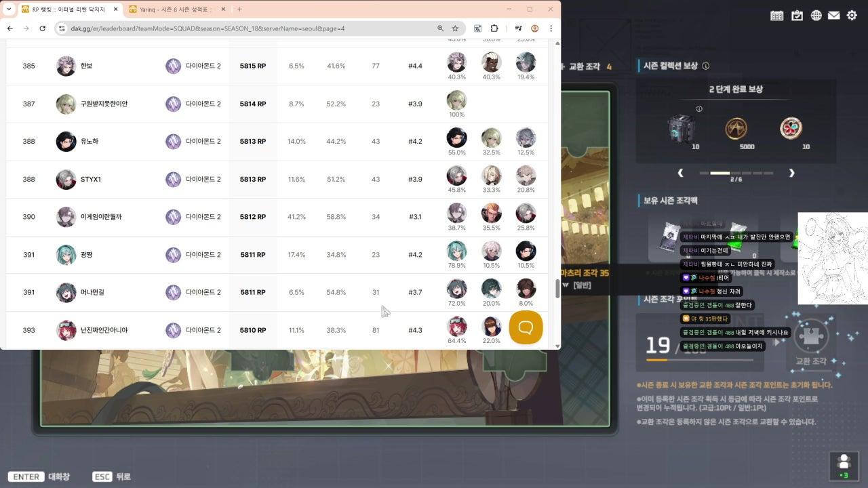
Task: Click the 2 단계 완료 보상 heading
Action: [x=736, y=89]
